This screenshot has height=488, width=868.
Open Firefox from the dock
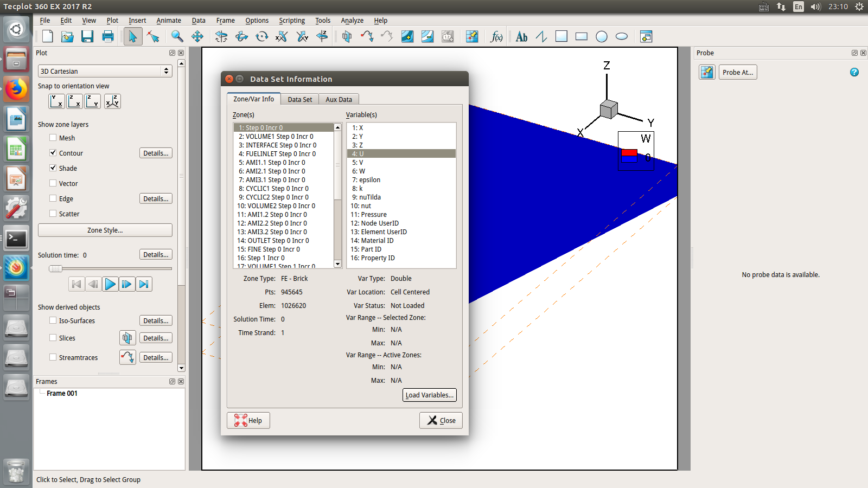(16, 89)
